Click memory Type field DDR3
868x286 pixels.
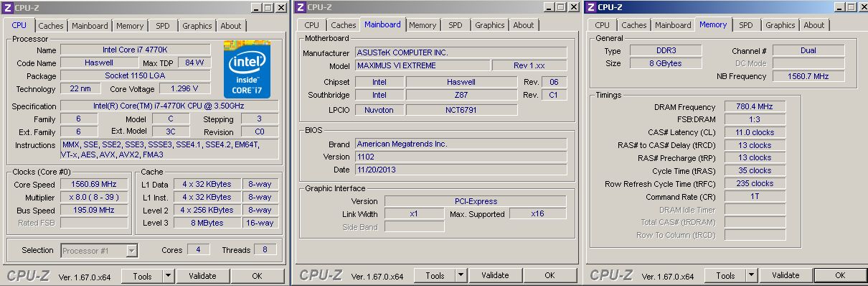pos(665,51)
